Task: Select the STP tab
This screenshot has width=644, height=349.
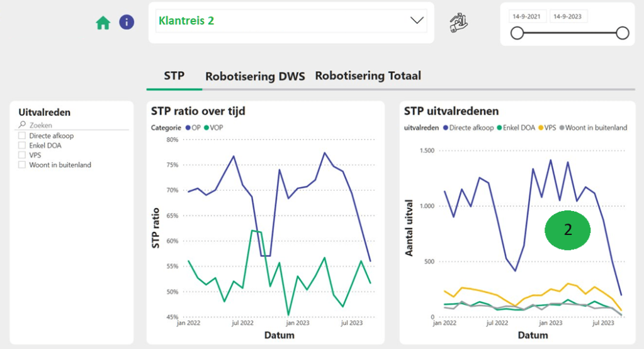Action: pos(174,76)
